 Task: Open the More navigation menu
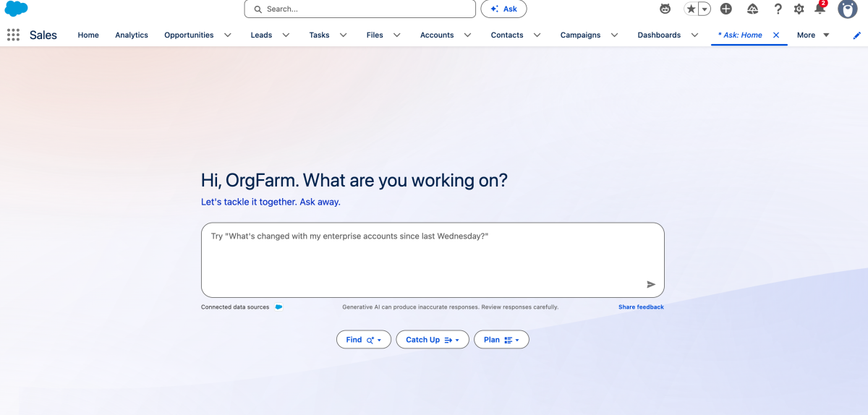[813, 35]
